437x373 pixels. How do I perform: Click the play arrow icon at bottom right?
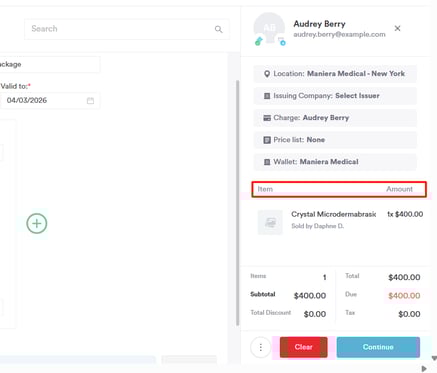click(424, 369)
